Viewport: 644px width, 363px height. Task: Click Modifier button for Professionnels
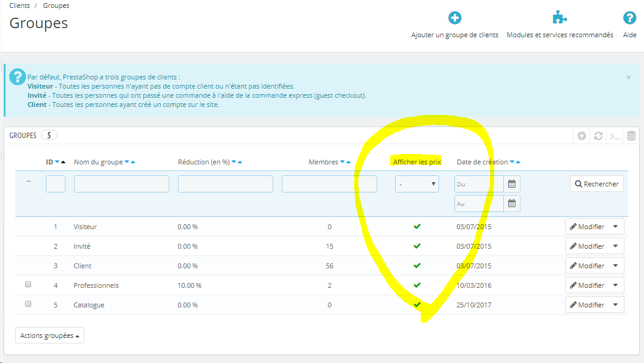pos(587,285)
